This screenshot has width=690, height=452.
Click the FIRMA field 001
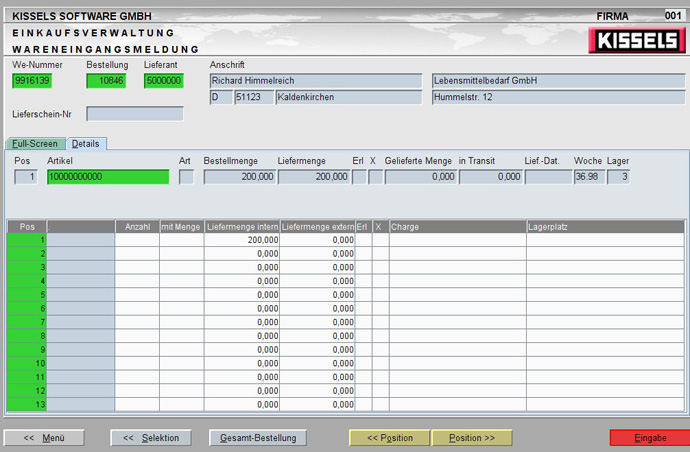click(x=673, y=15)
